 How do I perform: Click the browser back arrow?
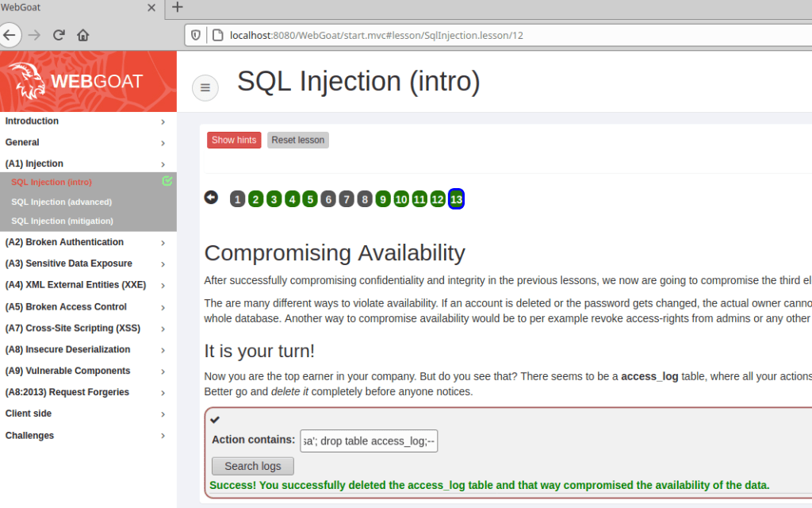coord(10,35)
